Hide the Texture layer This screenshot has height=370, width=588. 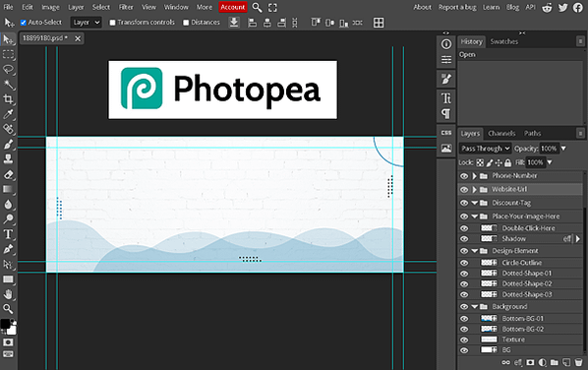(x=464, y=339)
